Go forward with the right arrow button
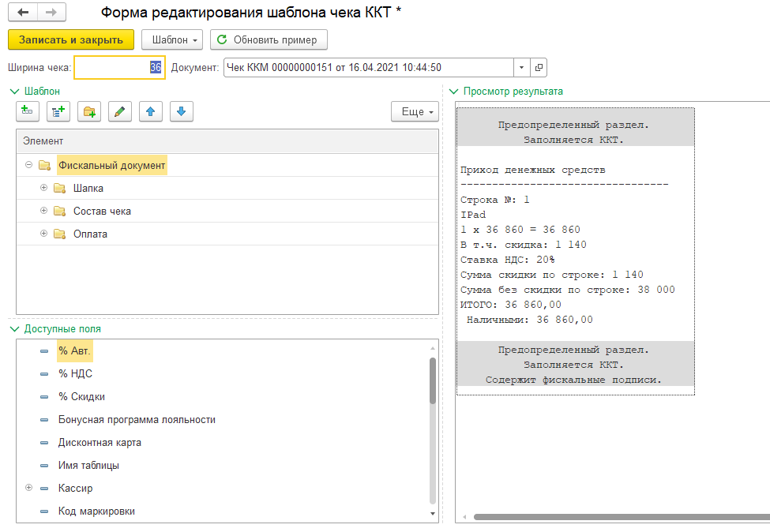Image resolution: width=770 pixels, height=532 pixels. pyautogui.click(x=51, y=13)
